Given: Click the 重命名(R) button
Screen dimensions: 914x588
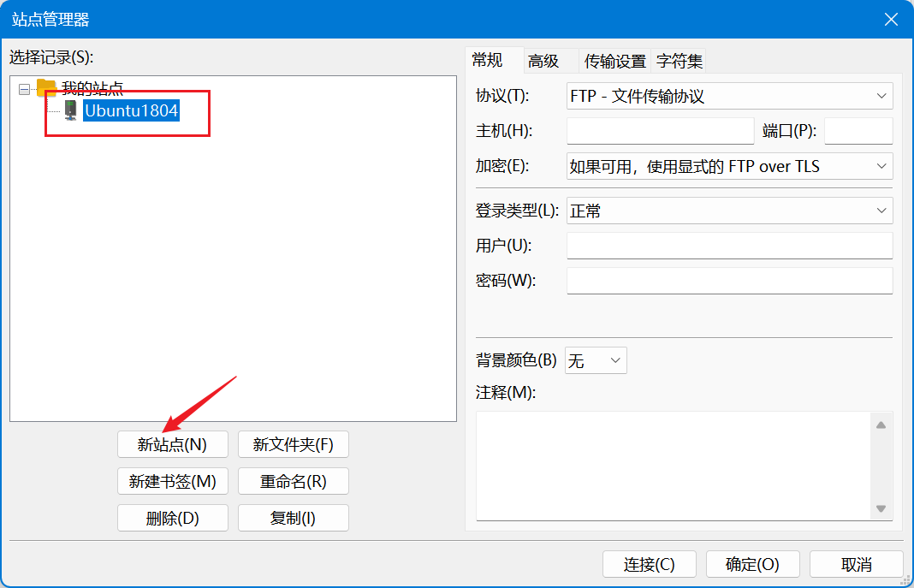Looking at the screenshot, I should coord(294,481).
